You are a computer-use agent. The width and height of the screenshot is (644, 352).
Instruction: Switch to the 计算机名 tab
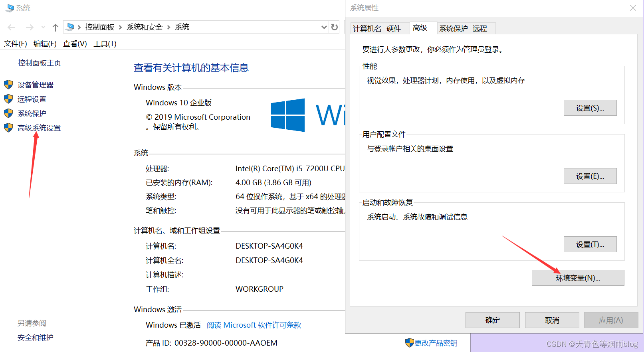tap(367, 28)
